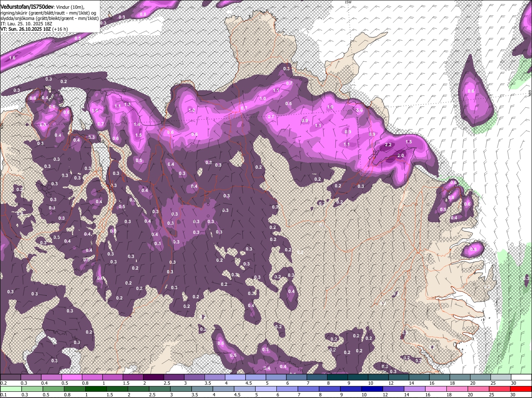Pick the magenta 0.8–1 swatch, upper legend

click(92, 377)
